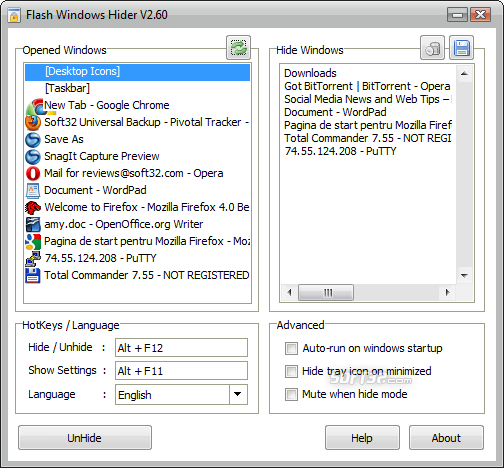Click the icon beside Welcome to Firefox
This screenshot has height=468, width=504.
coord(33,207)
